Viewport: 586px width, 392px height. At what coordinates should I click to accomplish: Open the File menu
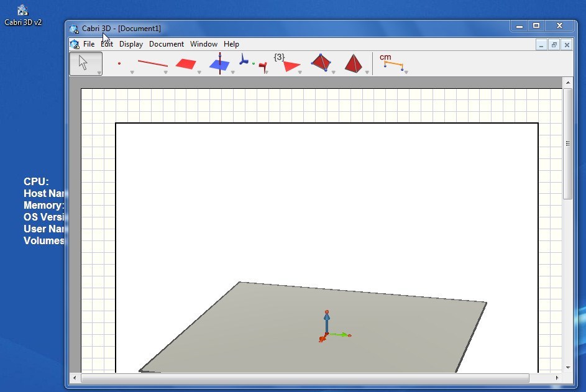[88, 44]
